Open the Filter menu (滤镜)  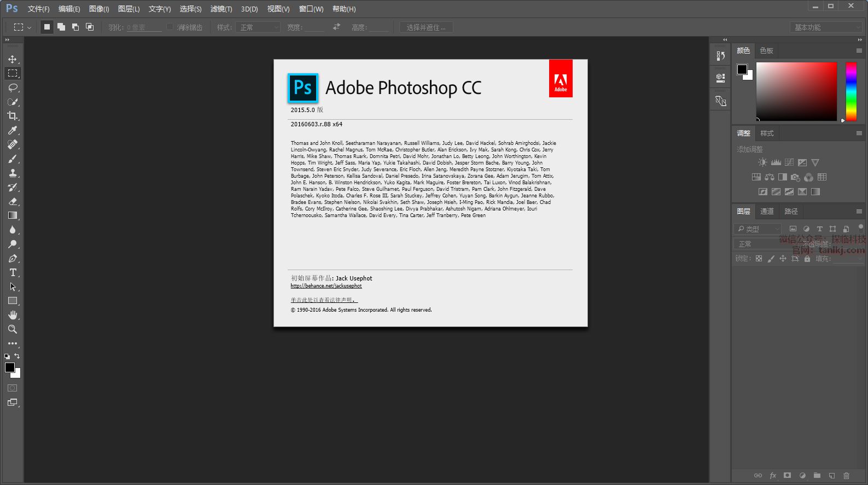[221, 9]
